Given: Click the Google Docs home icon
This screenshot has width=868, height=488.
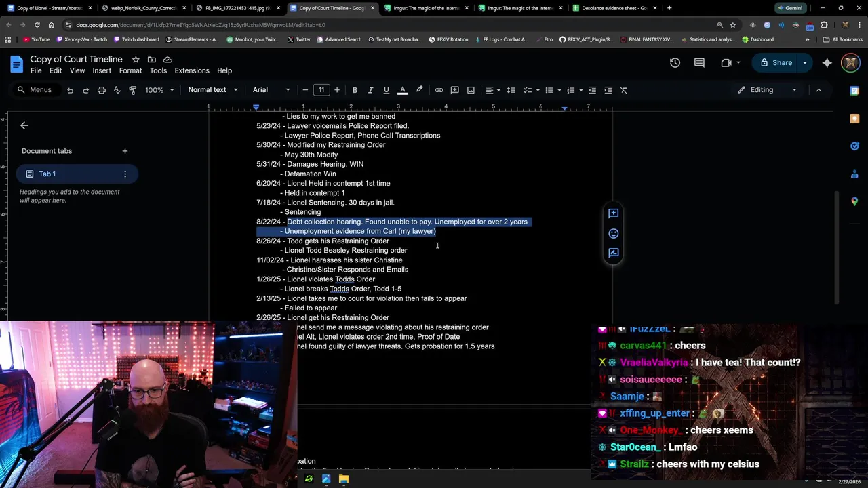Looking at the screenshot, I should (17, 64).
